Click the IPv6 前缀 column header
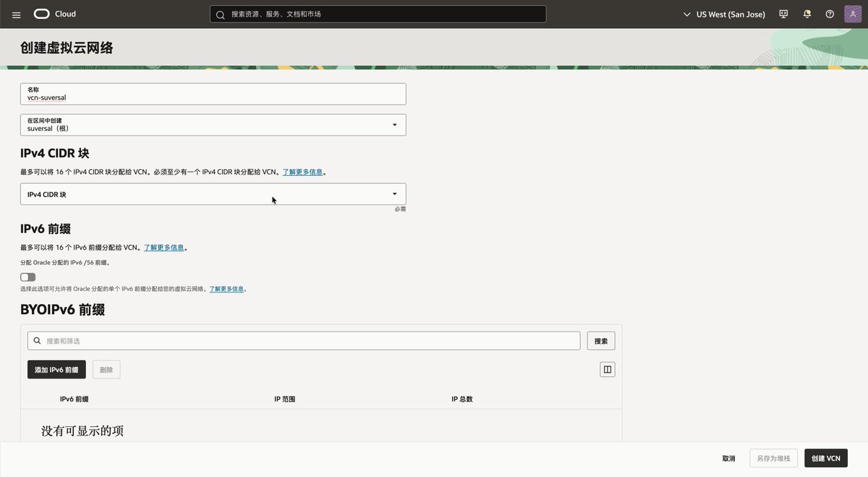The width and height of the screenshot is (868, 477). click(74, 399)
